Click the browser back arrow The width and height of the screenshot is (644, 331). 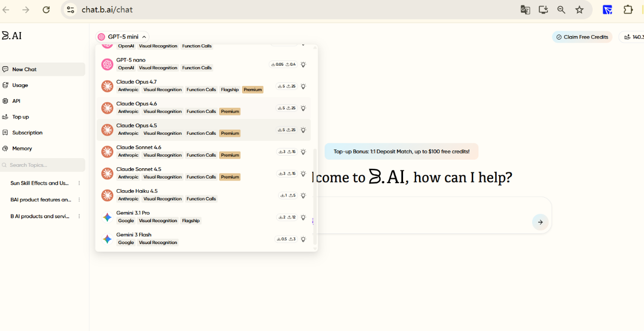(x=6, y=10)
